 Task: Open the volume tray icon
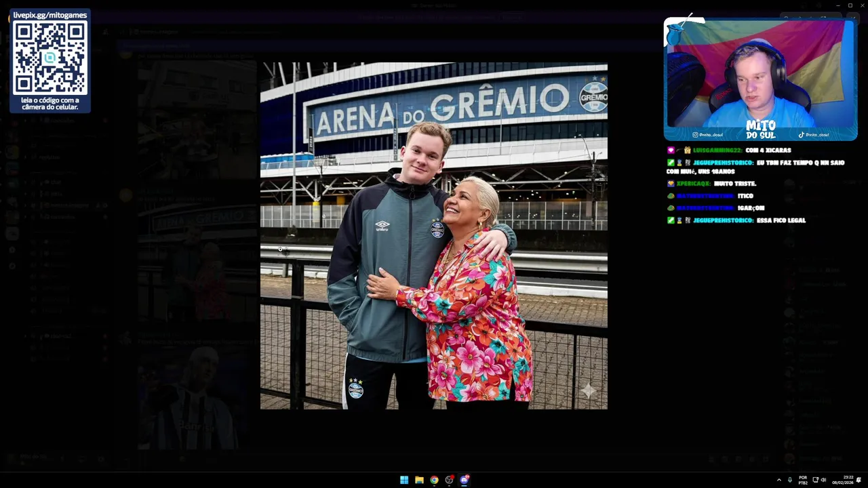point(823,480)
